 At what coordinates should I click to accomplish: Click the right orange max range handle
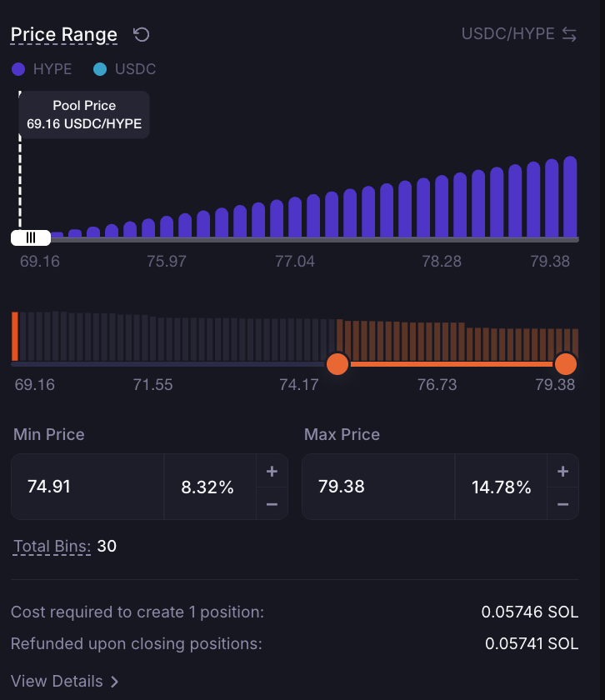(x=566, y=364)
